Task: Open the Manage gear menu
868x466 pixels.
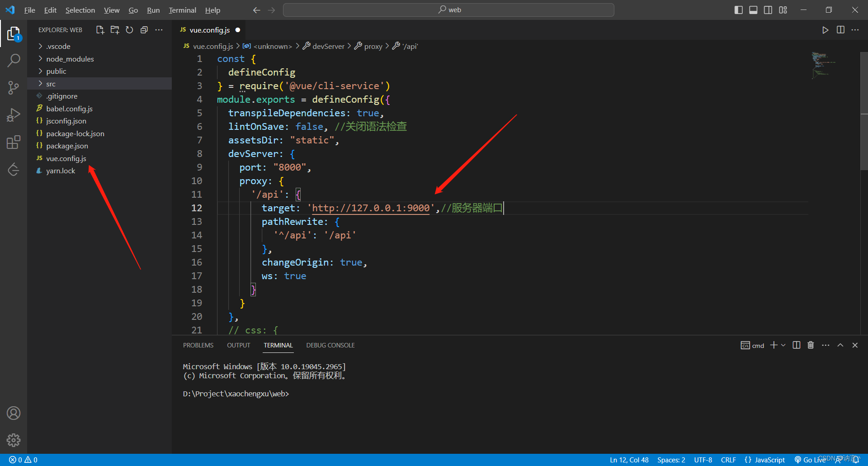Action: (x=14, y=440)
